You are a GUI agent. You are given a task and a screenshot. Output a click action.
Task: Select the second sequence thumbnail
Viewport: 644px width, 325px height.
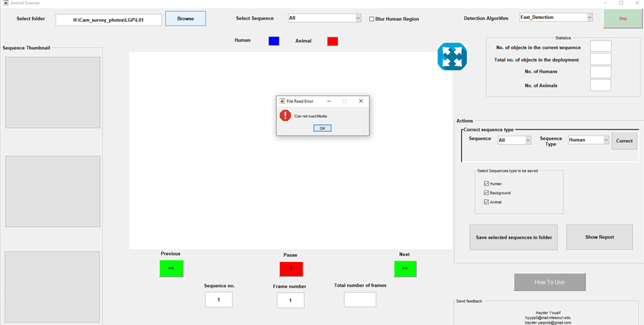click(x=53, y=191)
